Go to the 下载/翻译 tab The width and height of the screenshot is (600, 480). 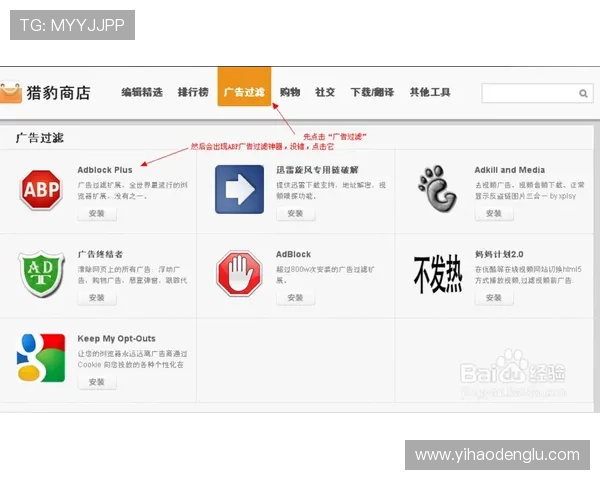pos(372,92)
